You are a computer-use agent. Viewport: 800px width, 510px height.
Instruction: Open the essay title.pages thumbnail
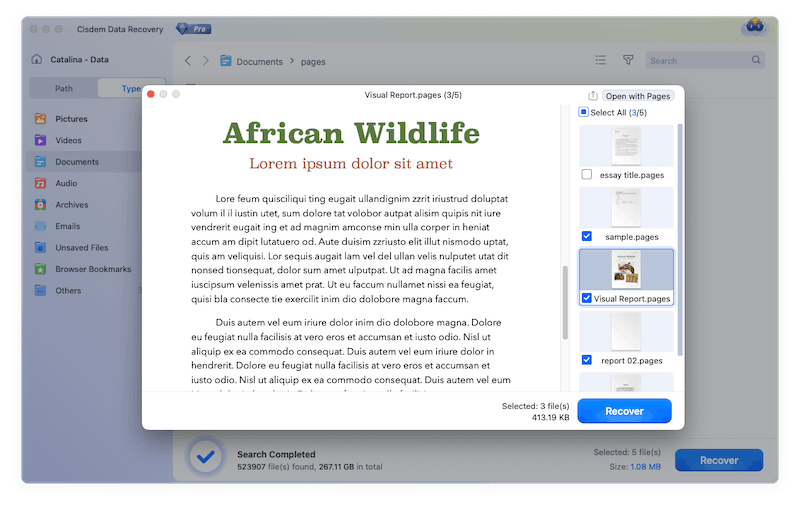[626, 146]
